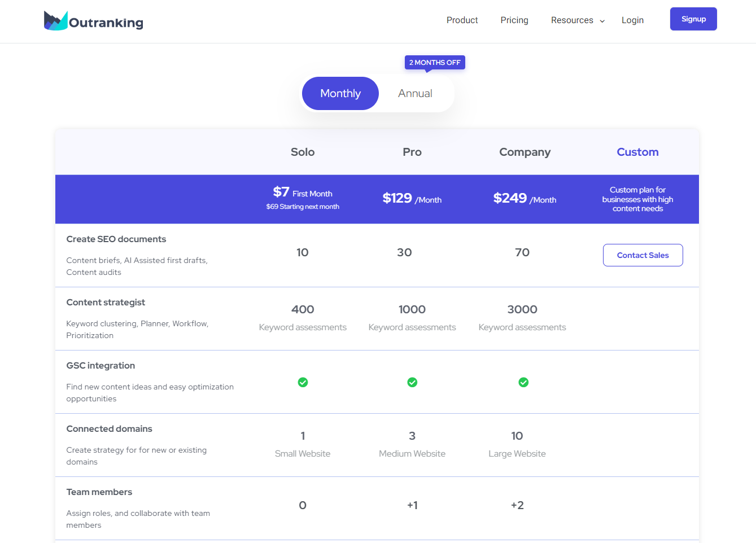Click the GSC integration heading

[x=100, y=366]
